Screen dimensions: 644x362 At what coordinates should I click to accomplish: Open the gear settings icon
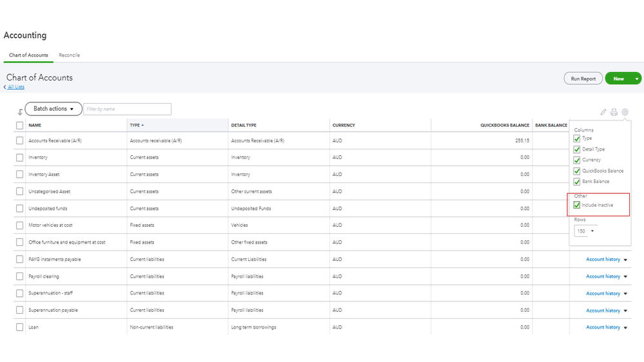625,112
